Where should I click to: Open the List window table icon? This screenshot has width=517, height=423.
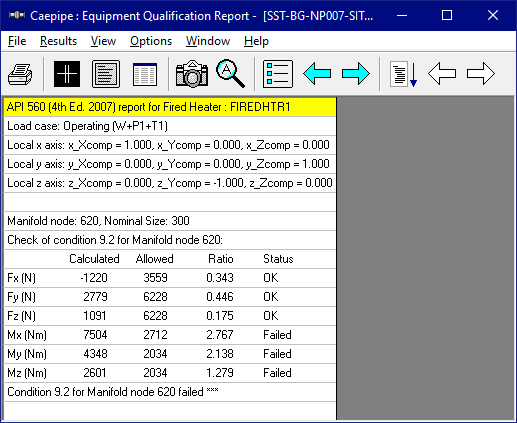[x=145, y=74]
